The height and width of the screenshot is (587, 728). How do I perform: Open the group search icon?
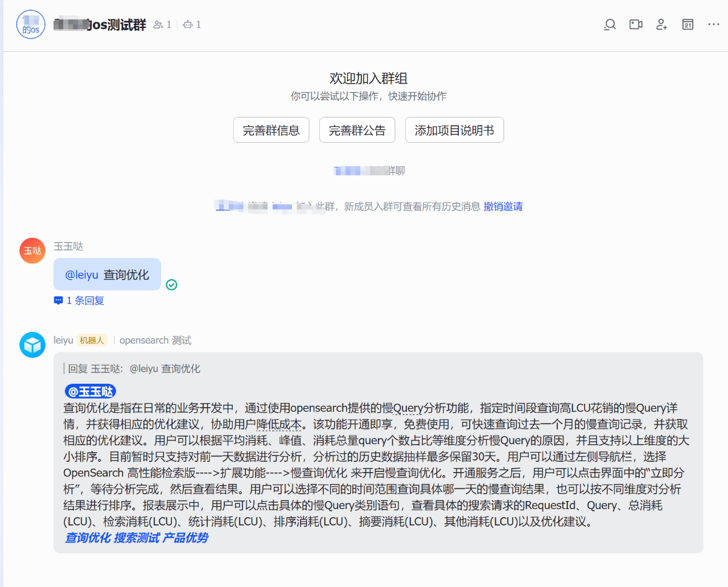pyautogui.click(x=610, y=24)
